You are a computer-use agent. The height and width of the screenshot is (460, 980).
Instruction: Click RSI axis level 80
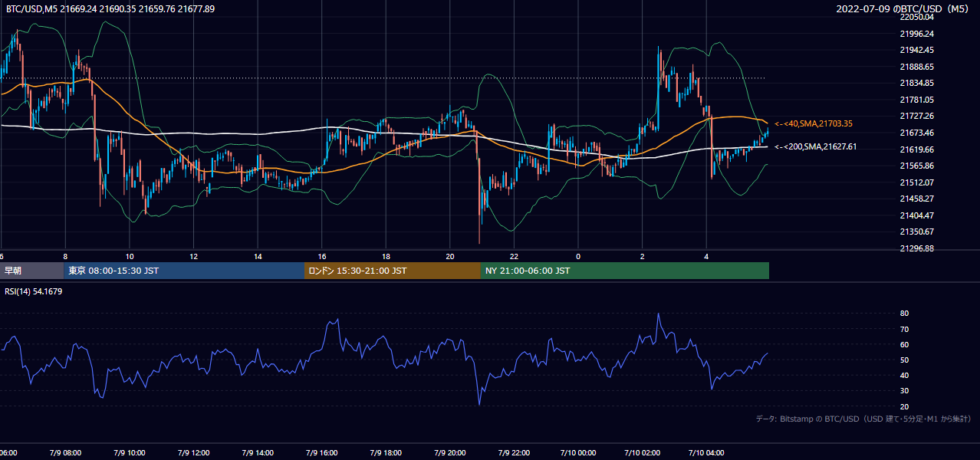tap(904, 314)
